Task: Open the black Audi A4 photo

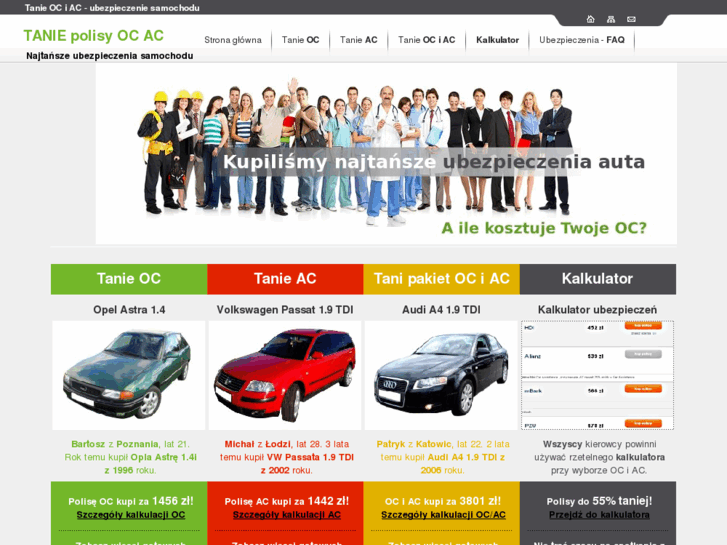Action: [x=441, y=375]
